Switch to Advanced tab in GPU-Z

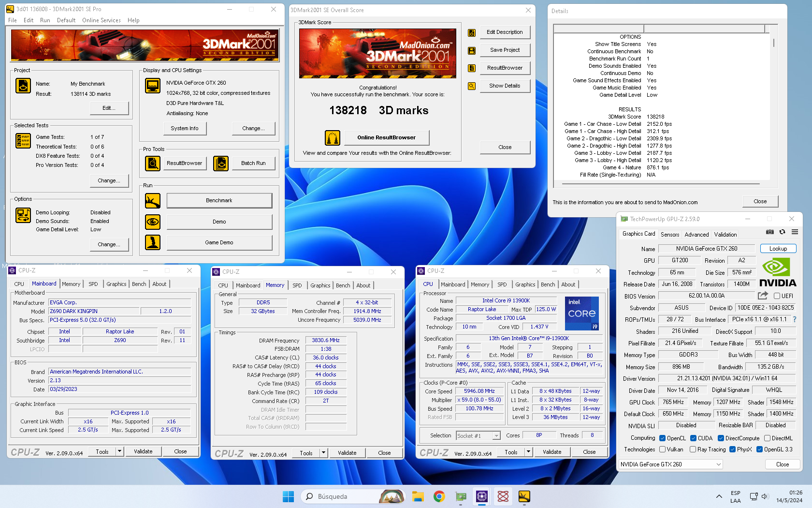(696, 235)
